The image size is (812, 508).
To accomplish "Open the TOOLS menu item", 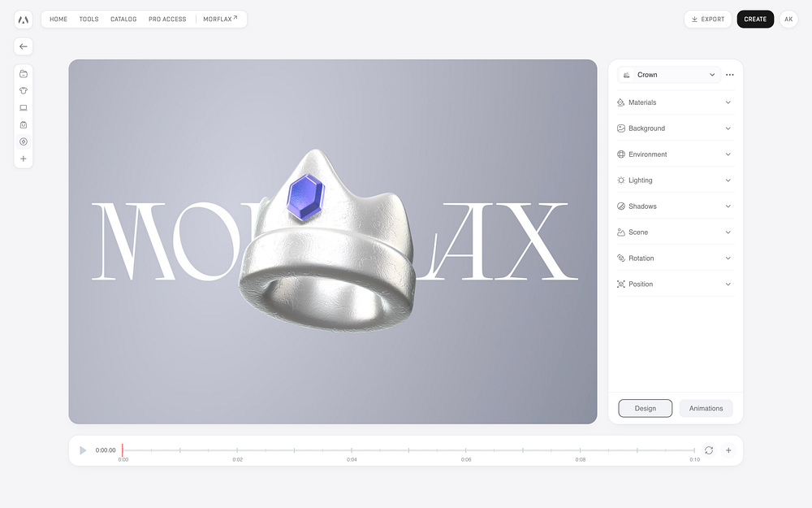I will coord(89,20).
